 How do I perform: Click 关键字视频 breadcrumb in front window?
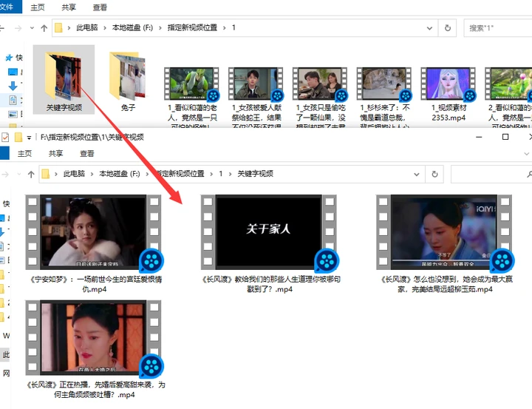[x=255, y=174]
